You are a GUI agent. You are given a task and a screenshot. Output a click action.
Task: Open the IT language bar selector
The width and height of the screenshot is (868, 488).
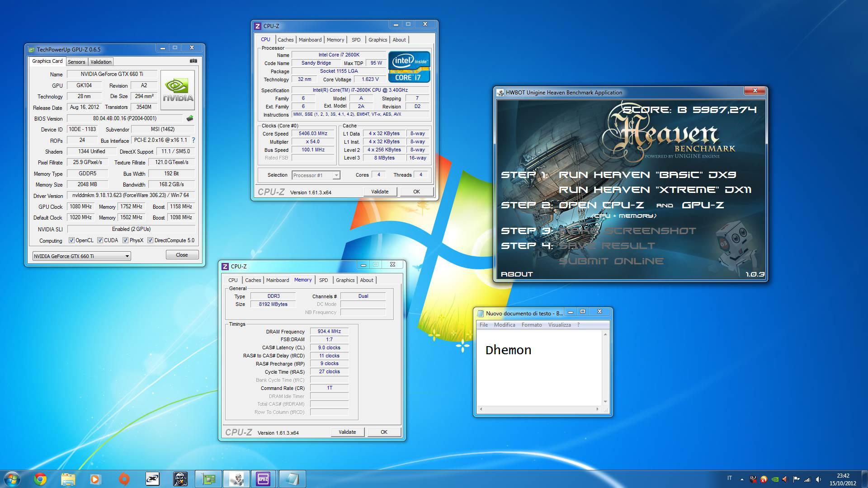(729, 478)
